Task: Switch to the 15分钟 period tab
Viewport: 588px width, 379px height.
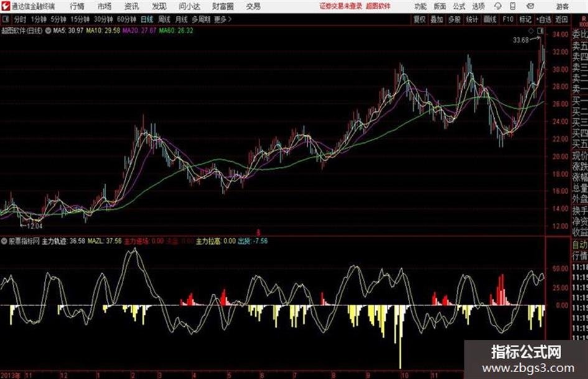Action: point(80,19)
